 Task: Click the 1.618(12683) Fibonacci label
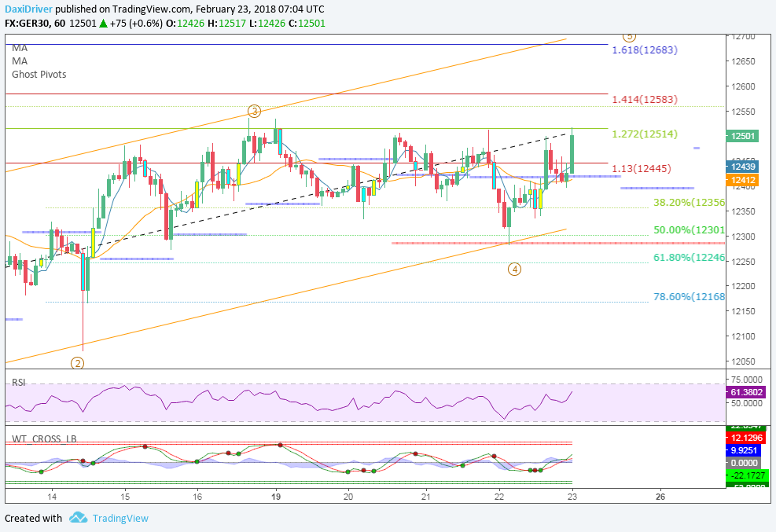point(645,50)
